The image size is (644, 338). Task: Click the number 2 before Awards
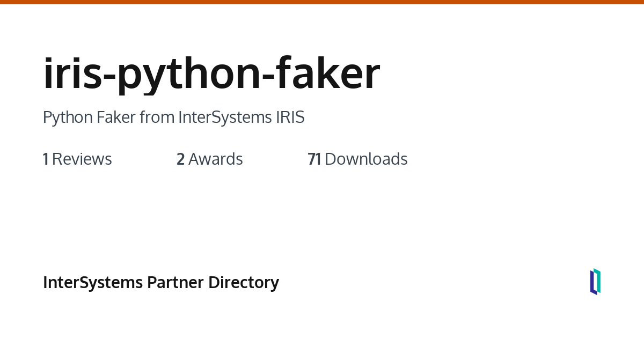pos(180,159)
